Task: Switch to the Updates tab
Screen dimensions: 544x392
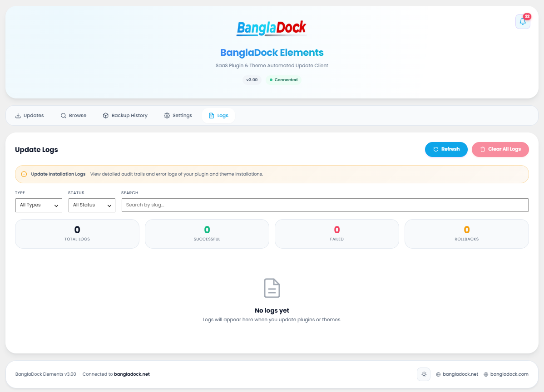Action: coord(30,116)
